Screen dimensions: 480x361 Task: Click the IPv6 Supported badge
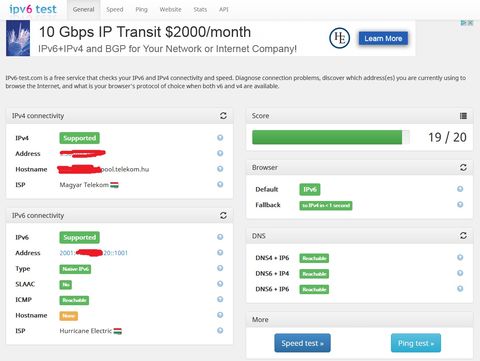click(79, 237)
